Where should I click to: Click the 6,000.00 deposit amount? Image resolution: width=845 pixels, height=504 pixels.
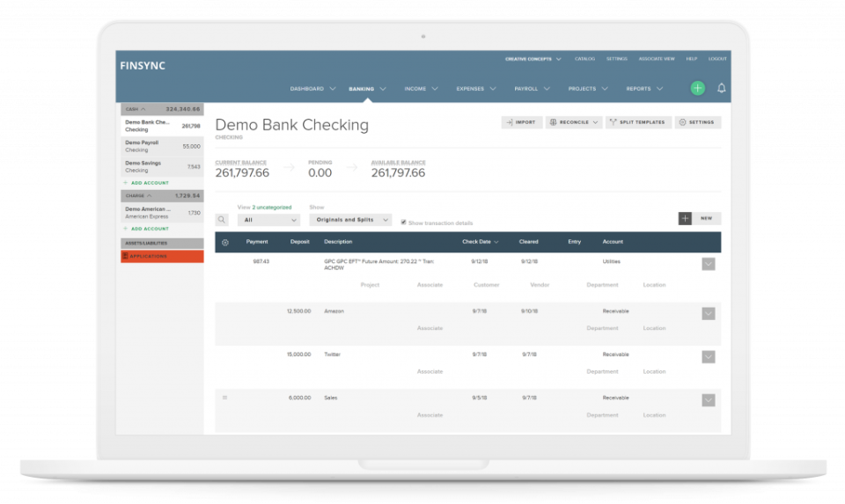pos(299,398)
